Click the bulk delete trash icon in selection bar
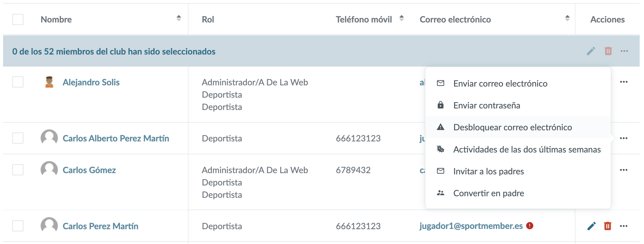The height and width of the screenshot is (244, 644). pos(608,51)
